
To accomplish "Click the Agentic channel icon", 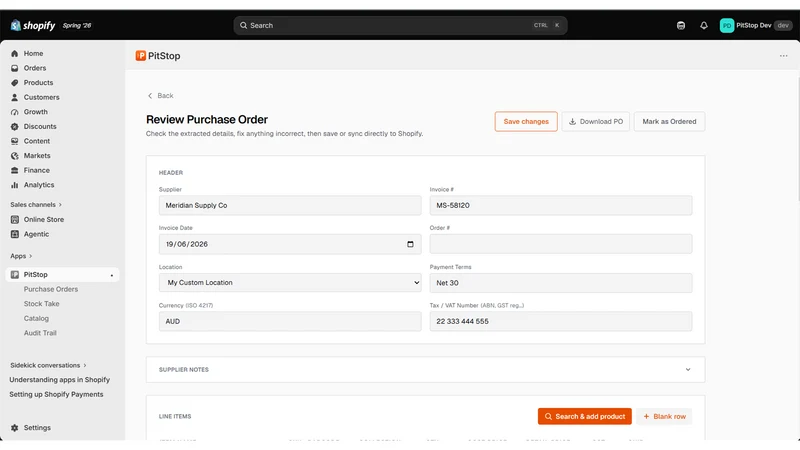I will [x=14, y=234].
